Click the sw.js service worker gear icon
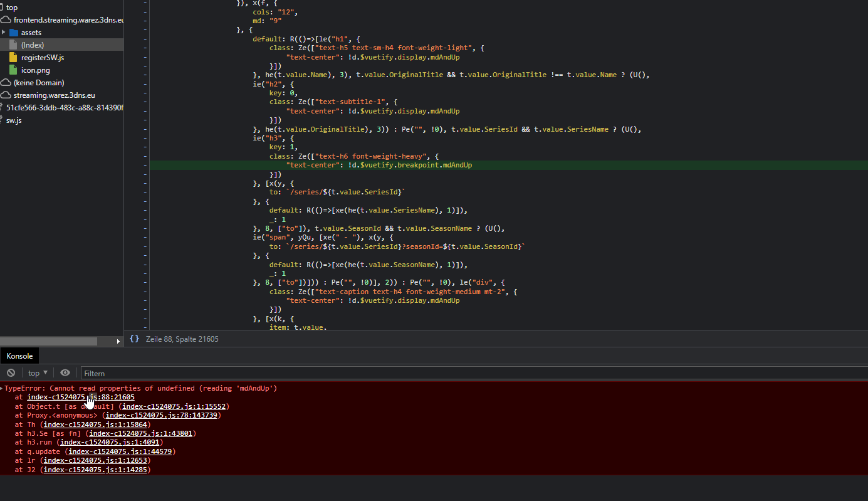The height and width of the screenshot is (501, 868). point(4,120)
